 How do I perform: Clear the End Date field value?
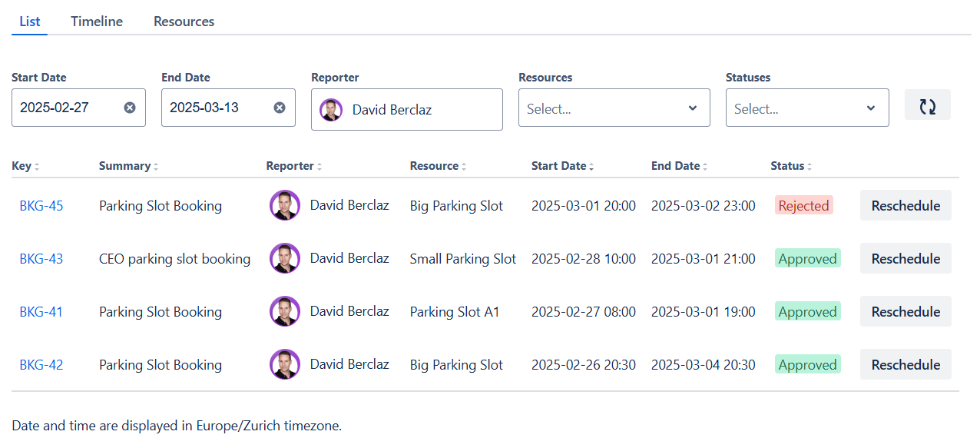click(280, 108)
